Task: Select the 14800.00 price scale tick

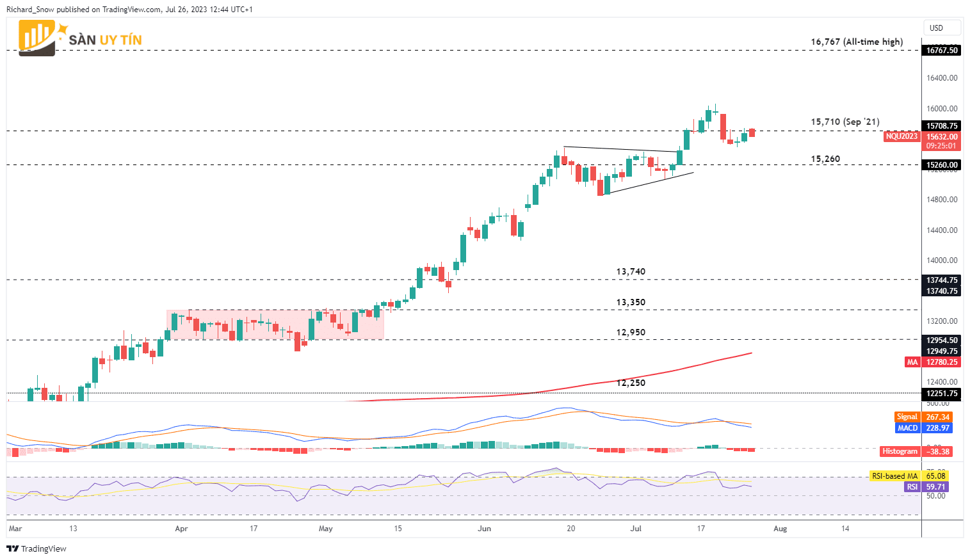Action: click(942, 200)
